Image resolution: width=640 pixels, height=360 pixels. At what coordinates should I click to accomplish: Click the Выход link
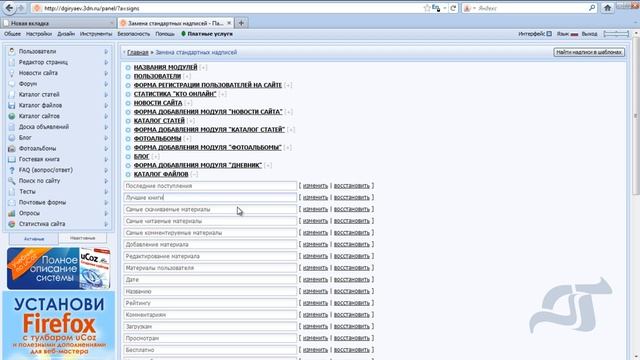point(589,34)
